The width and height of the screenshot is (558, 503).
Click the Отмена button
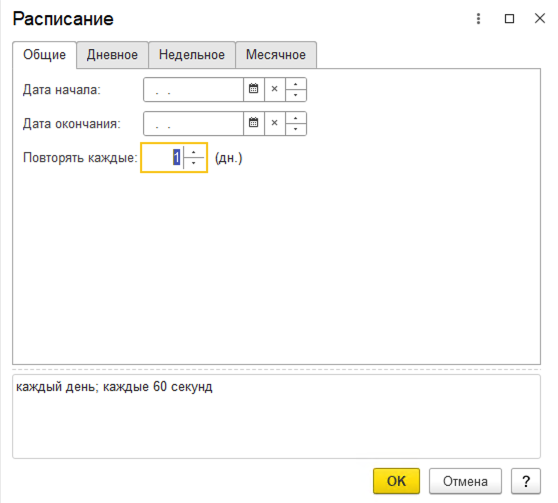coord(465,481)
